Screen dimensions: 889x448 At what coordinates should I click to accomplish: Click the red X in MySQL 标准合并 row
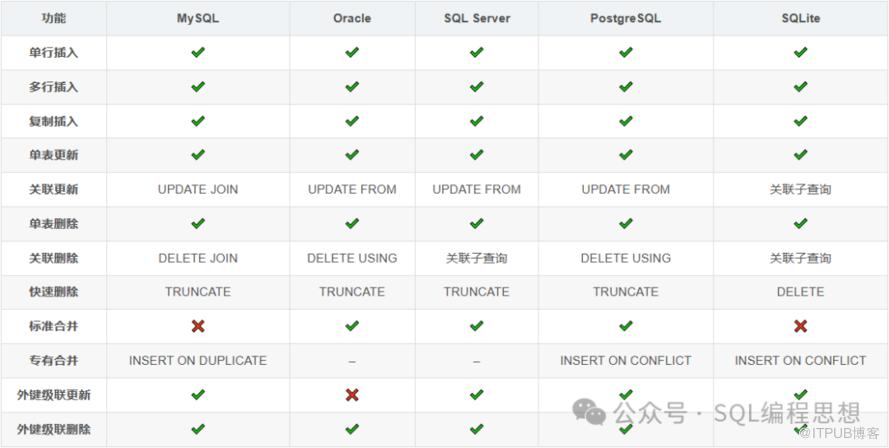coord(198,326)
